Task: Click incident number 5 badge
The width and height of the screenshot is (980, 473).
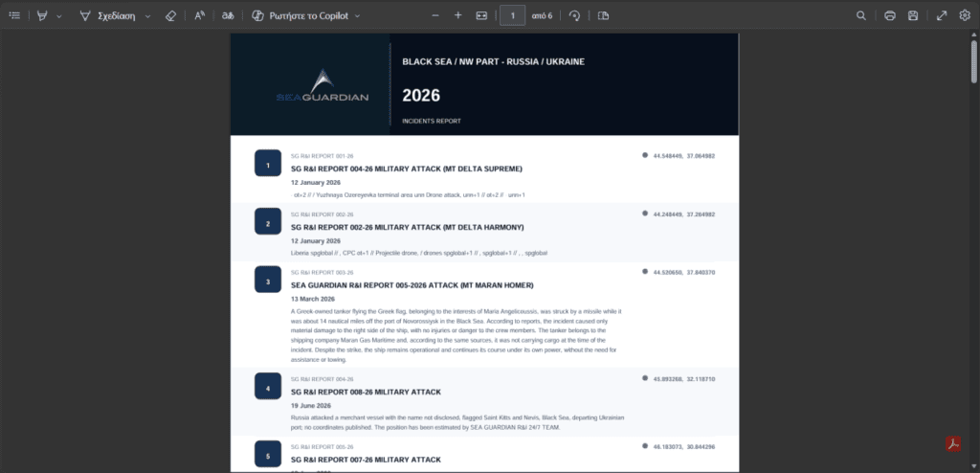Action: point(268,454)
